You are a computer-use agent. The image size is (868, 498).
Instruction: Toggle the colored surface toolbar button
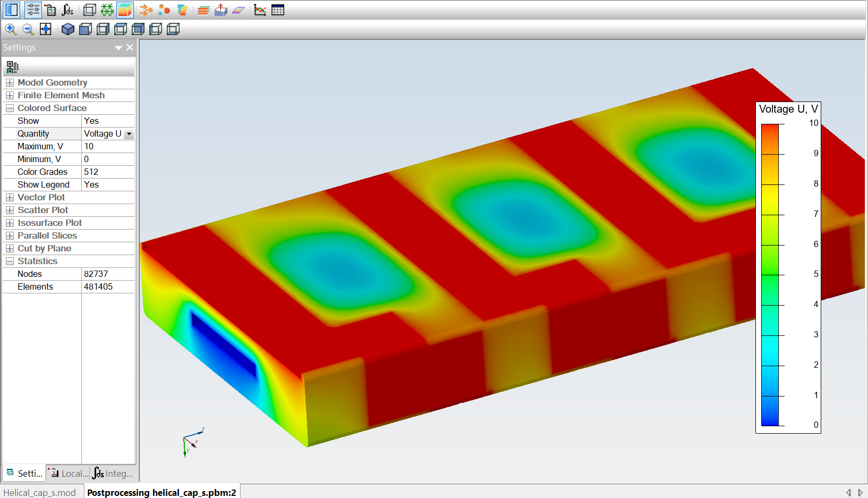click(x=125, y=10)
